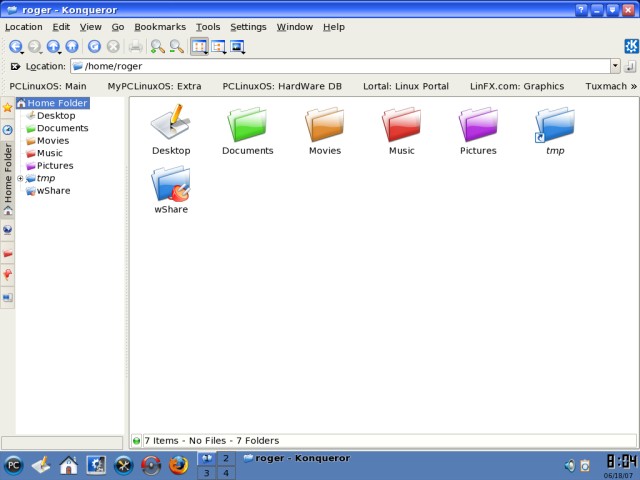The width and height of the screenshot is (640, 480).
Task: Open Bookmarks tab in sidebar
Action: tap(7, 107)
